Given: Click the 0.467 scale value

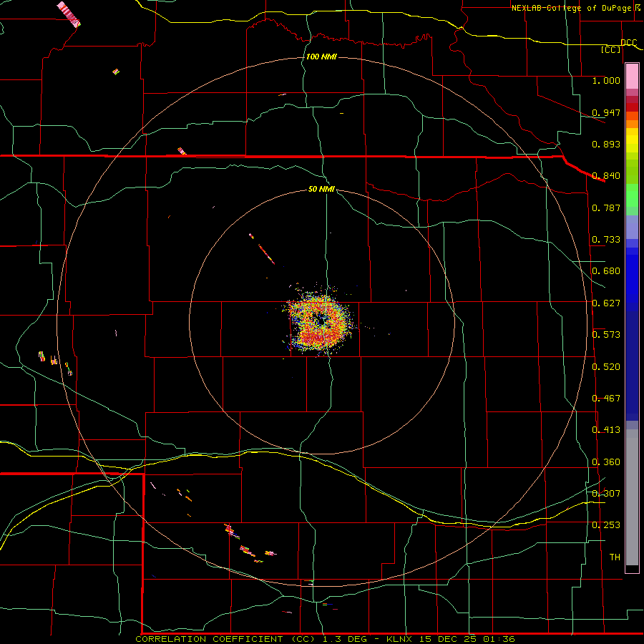Looking at the screenshot, I should tap(606, 399).
